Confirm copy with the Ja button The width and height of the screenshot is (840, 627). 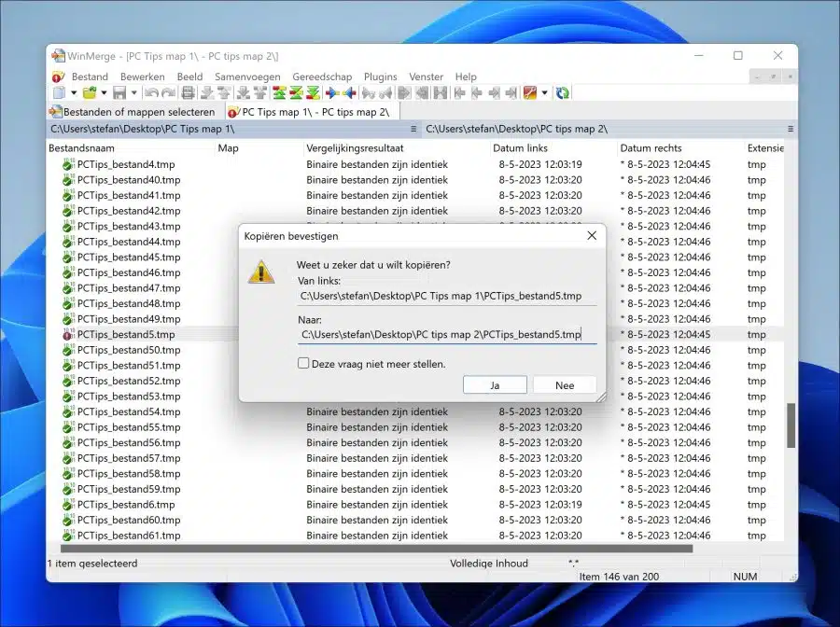coord(495,385)
